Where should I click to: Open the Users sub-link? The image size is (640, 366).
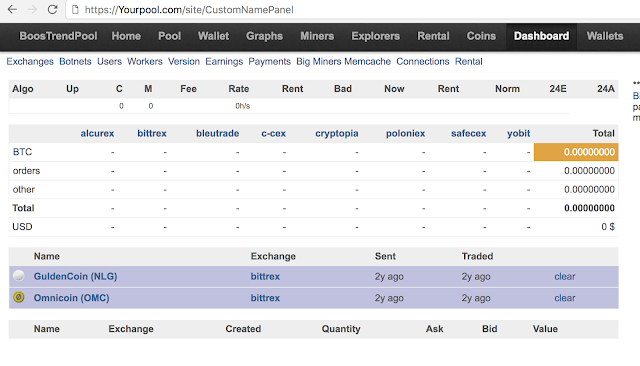click(109, 62)
